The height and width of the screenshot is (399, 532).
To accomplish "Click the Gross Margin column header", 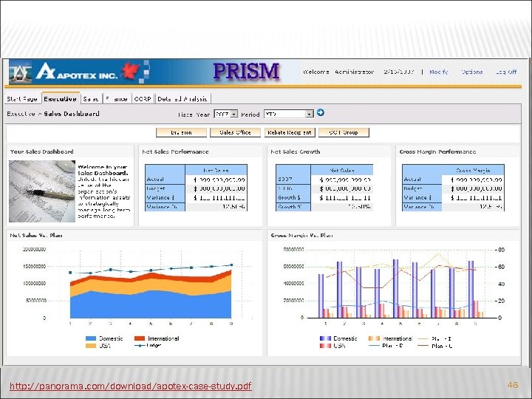I will tap(473, 170).
